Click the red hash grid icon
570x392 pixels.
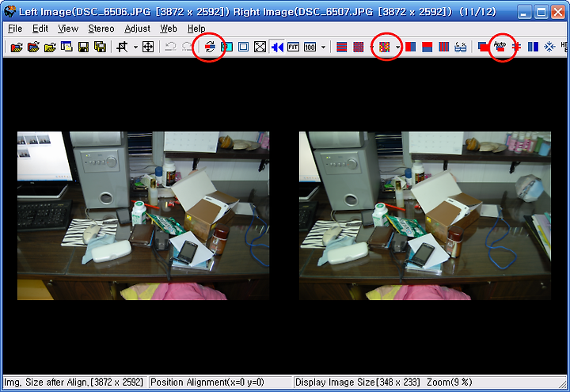tap(516, 47)
